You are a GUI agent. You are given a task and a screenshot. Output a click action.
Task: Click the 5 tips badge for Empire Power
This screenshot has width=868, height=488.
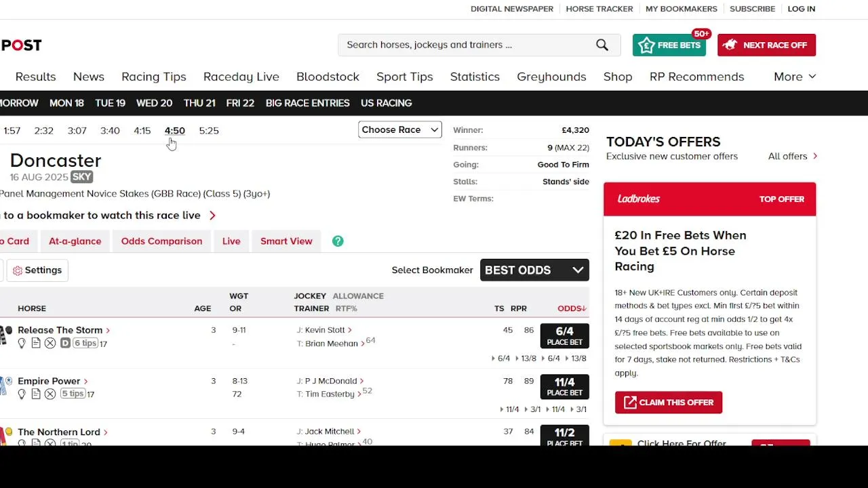73,394
